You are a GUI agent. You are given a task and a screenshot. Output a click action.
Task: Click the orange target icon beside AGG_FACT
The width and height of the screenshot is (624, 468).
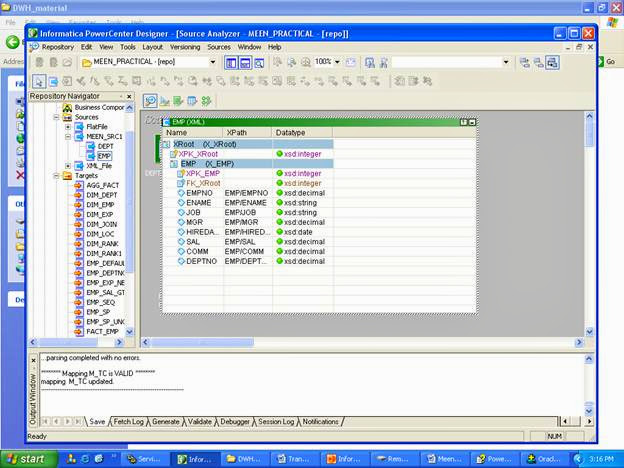(x=79, y=185)
